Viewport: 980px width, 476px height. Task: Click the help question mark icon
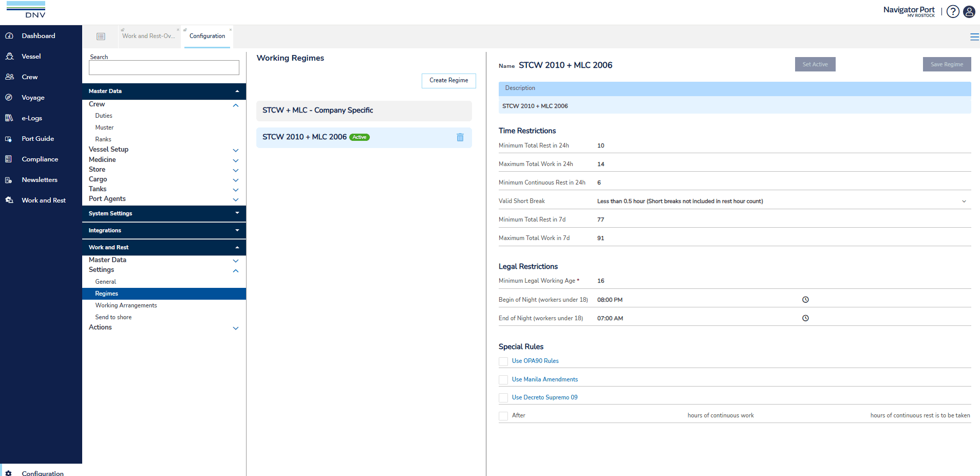(x=953, y=12)
